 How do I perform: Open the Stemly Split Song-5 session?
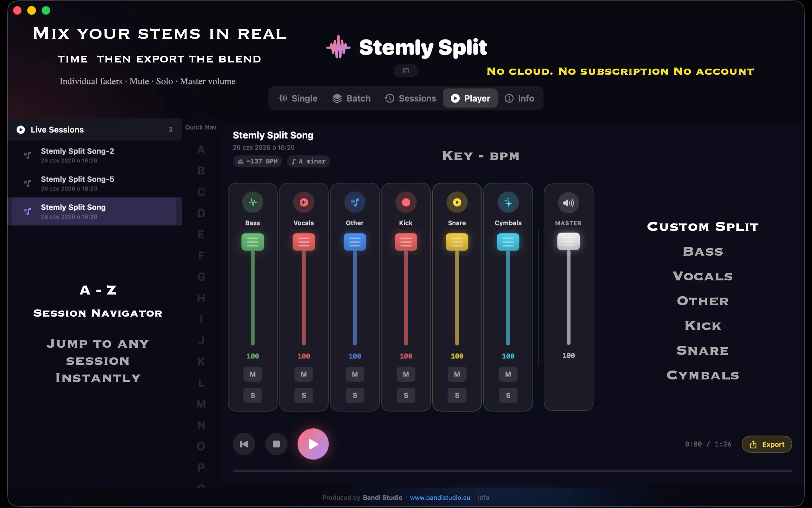pos(95,184)
